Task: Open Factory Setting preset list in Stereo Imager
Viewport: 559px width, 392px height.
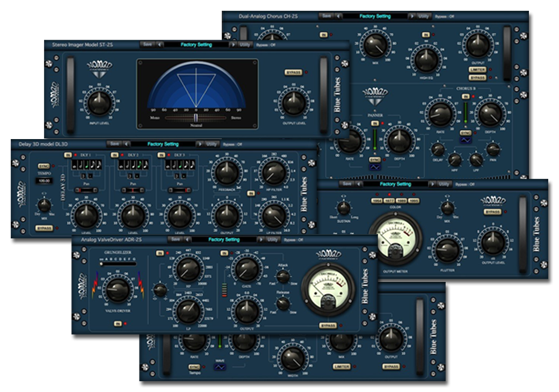Action: (197, 45)
